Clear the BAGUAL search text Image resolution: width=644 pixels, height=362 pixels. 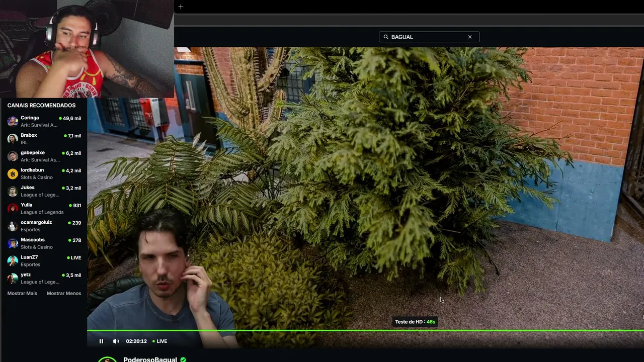click(470, 37)
